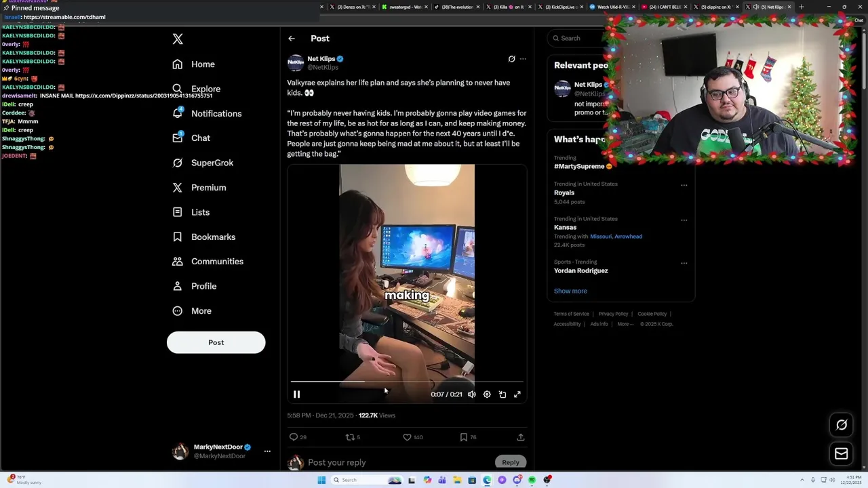This screenshot has height=488, width=868.
Task: Open Premium from the sidebar
Action: (x=199, y=187)
